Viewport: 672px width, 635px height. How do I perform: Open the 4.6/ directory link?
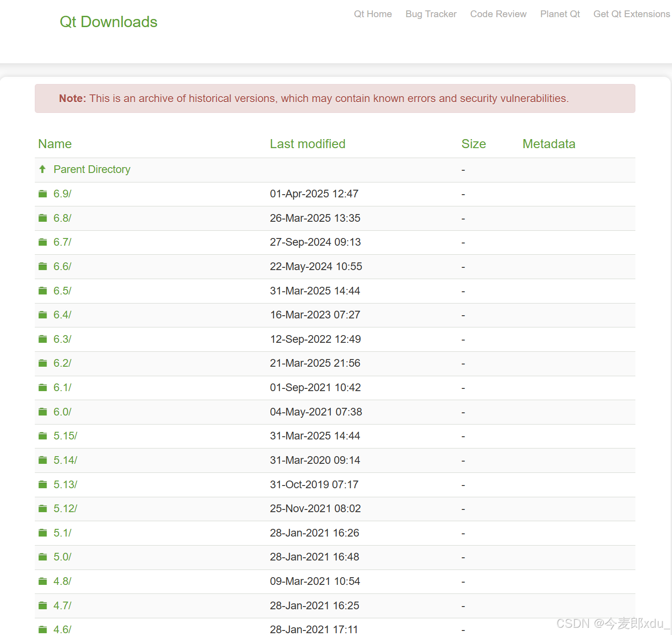pyautogui.click(x=62, y=630)
